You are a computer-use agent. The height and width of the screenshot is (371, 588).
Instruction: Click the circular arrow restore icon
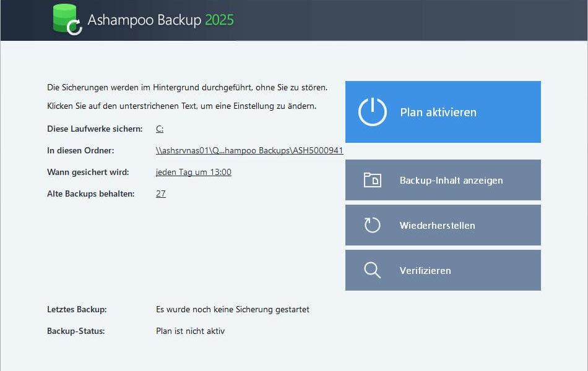(x=373, y=225)
